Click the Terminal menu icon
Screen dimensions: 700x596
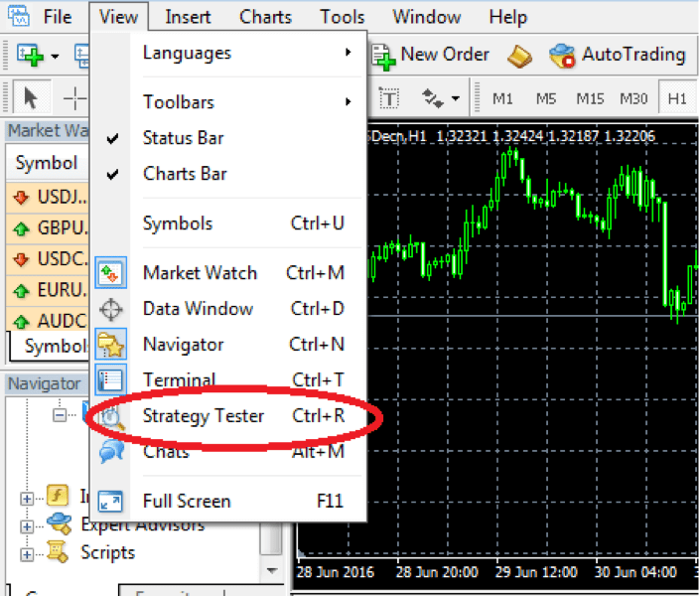pos(111,379)
